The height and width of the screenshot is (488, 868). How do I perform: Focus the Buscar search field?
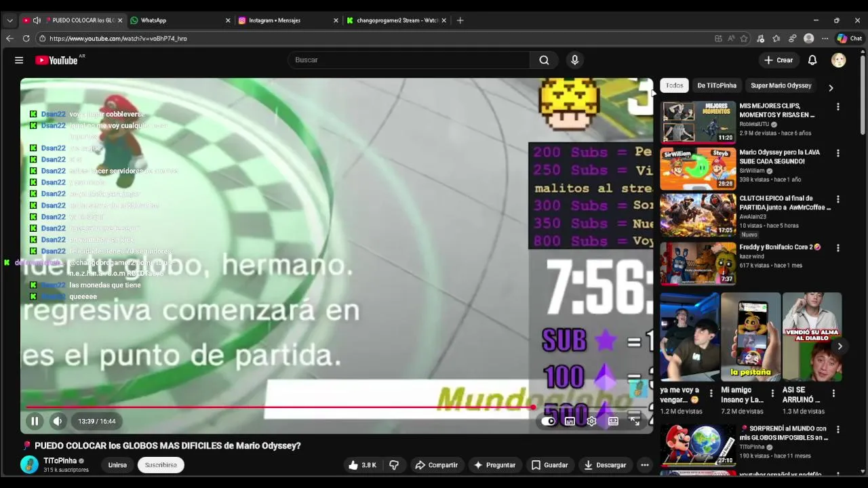tap(410, 60)
